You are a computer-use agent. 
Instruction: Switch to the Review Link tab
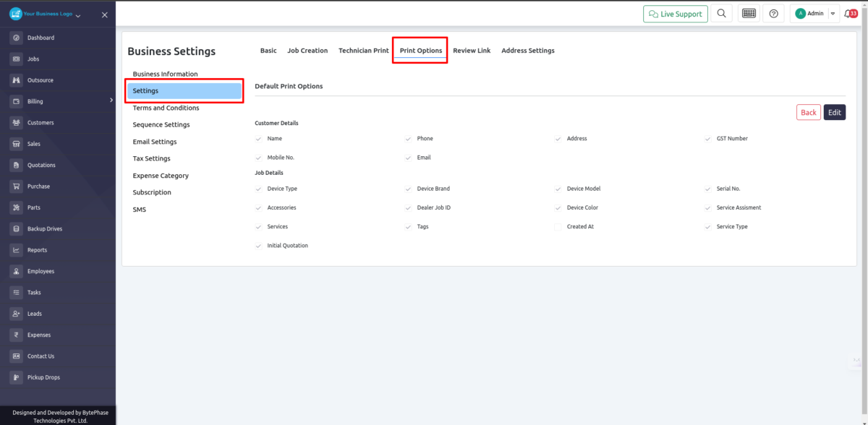point(472,51)
